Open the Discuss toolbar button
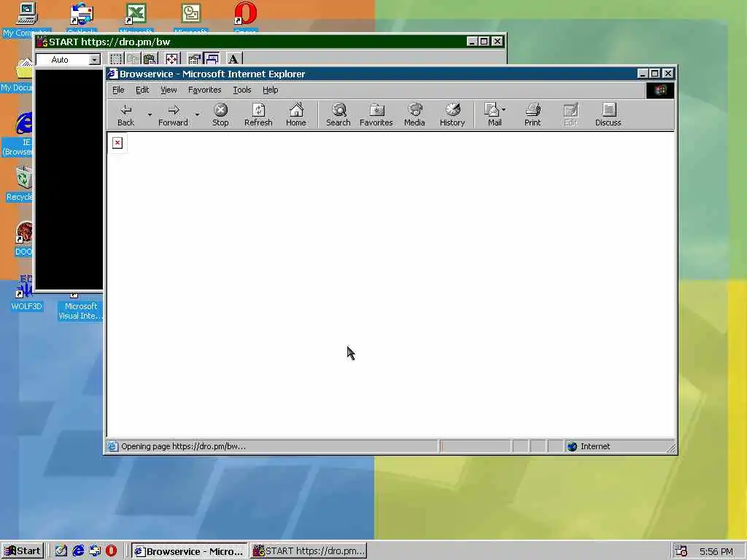The height and width of the screenshot is (560, 747). pos(608,114)
